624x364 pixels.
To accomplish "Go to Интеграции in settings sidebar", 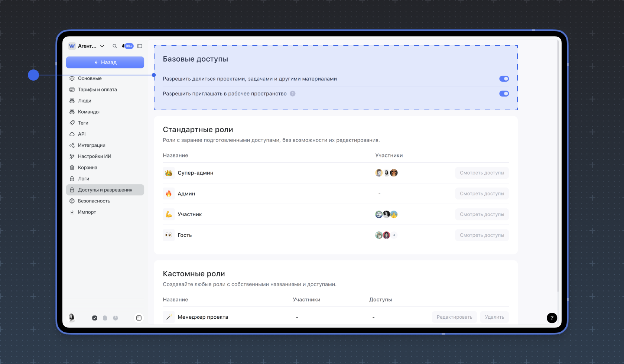I will click(x=91, y=145).
